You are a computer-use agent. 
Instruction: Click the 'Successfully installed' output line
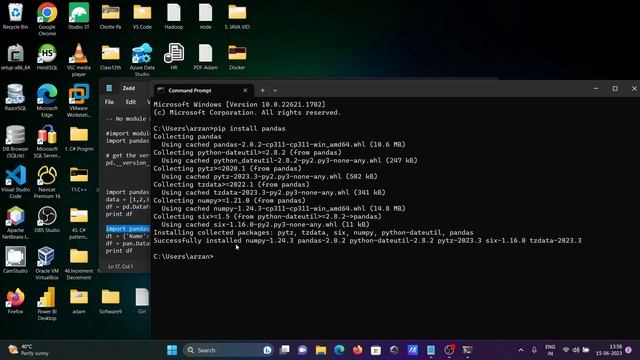point(367,240)
